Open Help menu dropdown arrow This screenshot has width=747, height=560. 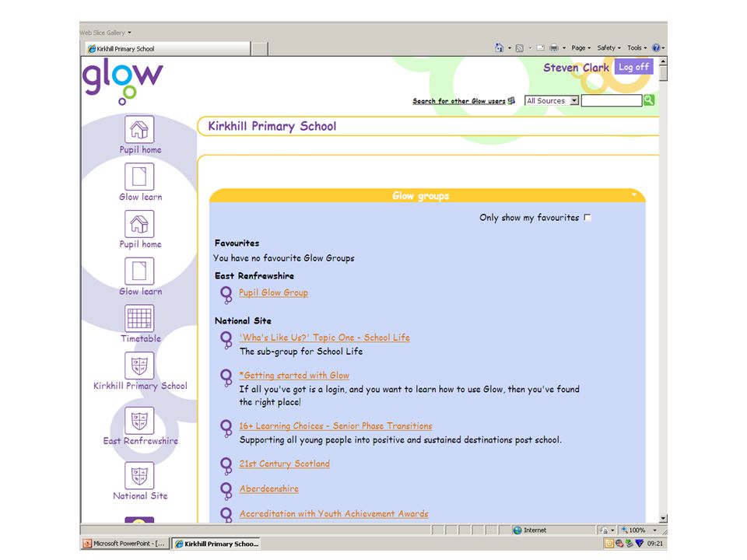coord(663,48)
